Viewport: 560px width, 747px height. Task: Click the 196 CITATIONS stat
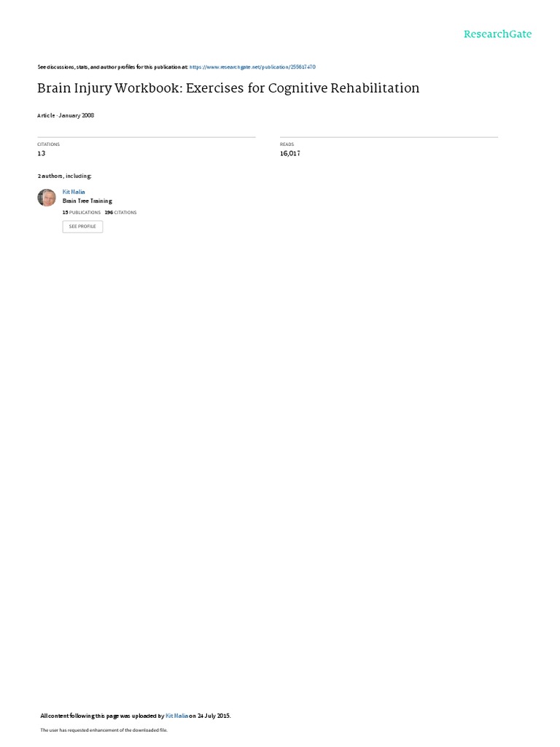click(x=120, y=212)
